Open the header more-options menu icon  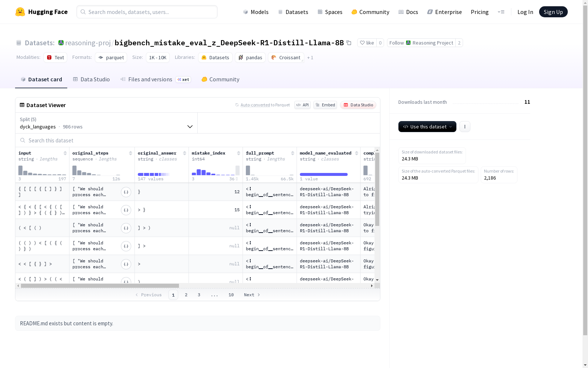(501, 12)
